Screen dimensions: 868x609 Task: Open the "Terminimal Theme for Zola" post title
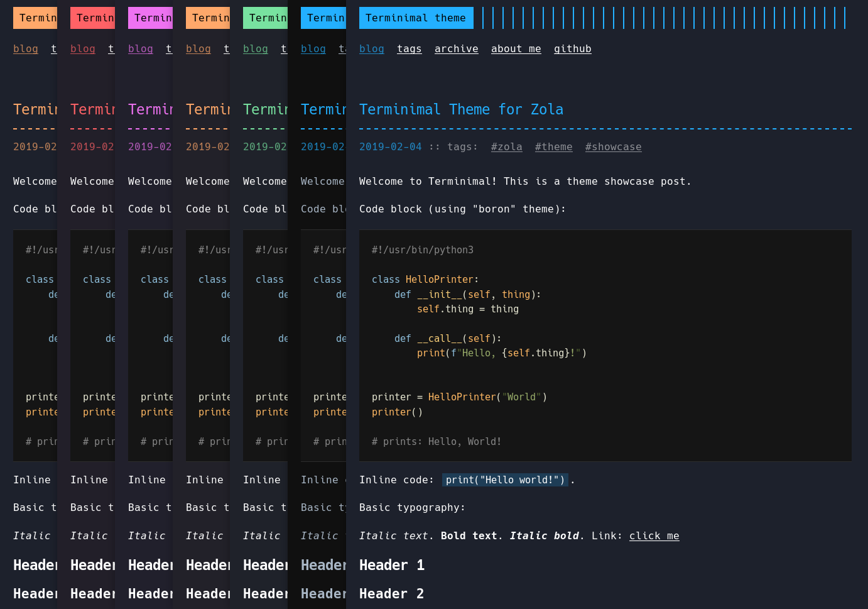[462, 109]
